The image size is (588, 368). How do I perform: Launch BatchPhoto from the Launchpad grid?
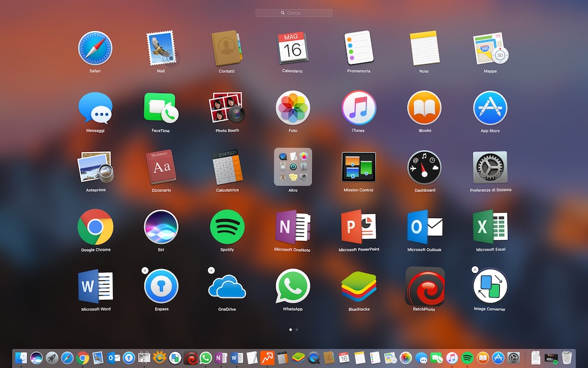pyautogui.click(x=425, y=286)
